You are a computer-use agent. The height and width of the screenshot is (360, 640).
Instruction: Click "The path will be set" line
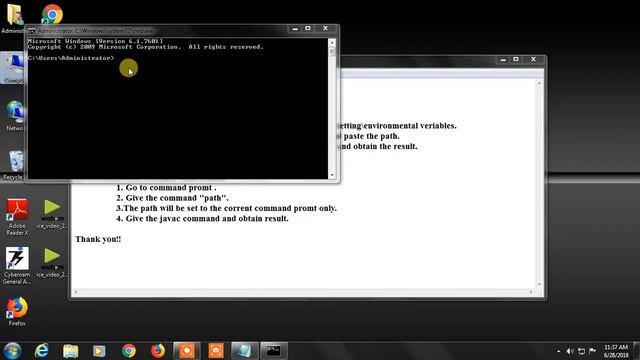(x=226, y=208)
